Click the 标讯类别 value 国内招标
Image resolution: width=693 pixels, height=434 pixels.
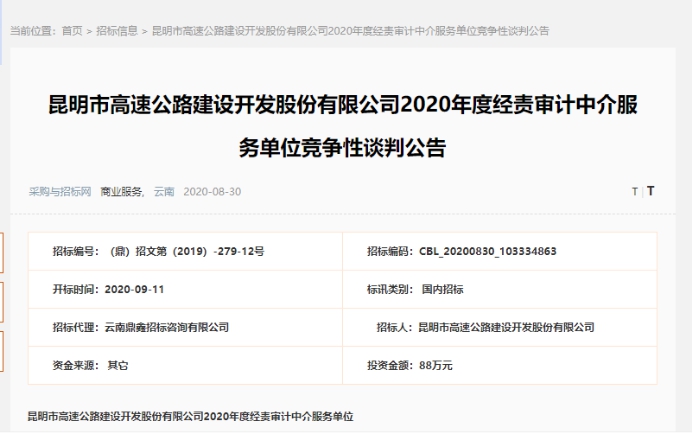(442, 289)
